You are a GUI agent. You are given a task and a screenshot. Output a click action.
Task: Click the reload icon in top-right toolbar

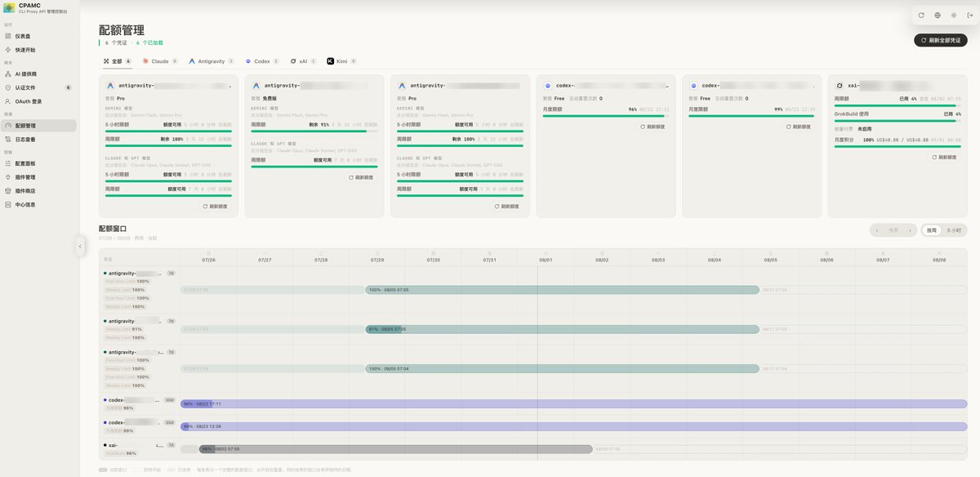click(921, 15)
